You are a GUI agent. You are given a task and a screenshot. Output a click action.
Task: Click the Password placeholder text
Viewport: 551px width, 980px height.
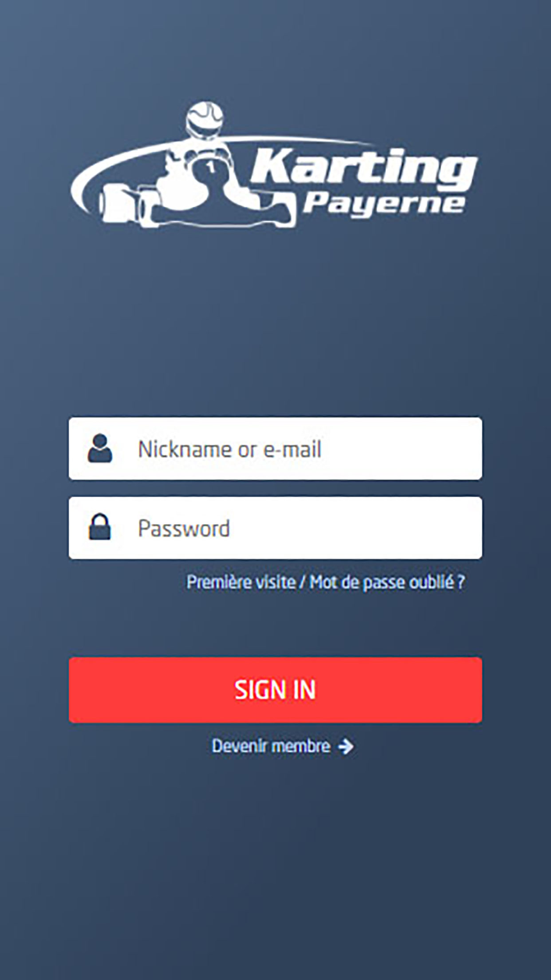pyautogui.click(x=183, y=529)
